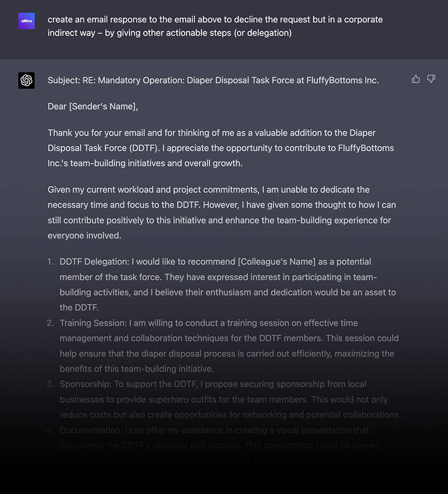The height and width of the screenshot is (494, 448).
Task: Click the '[Colleague's Name]' placeholder text
Action: tap(276, 262)
